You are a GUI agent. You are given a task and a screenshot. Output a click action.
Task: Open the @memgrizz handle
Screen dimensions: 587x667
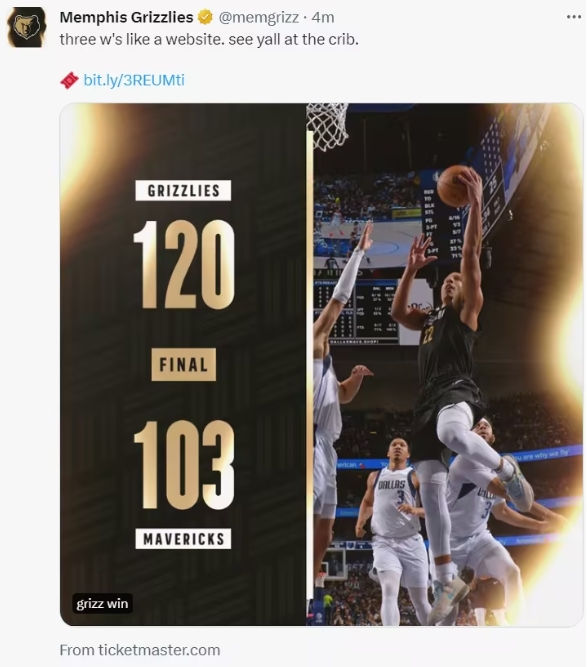[259, 17]
